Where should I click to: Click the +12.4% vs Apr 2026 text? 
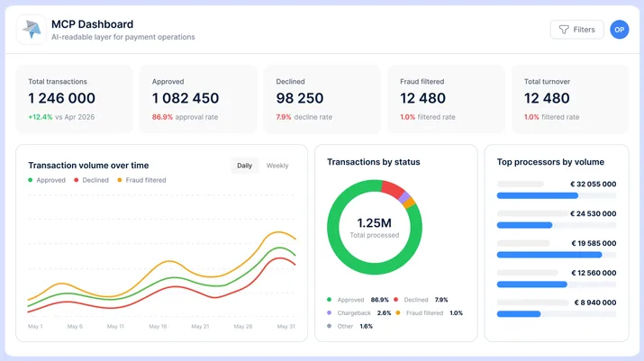coord(61,117)
